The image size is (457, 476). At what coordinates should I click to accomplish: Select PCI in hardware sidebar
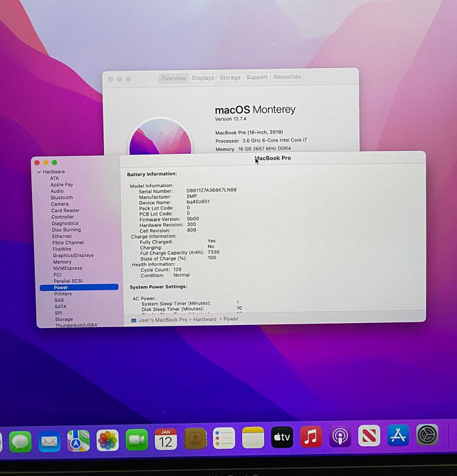point(57,275)
